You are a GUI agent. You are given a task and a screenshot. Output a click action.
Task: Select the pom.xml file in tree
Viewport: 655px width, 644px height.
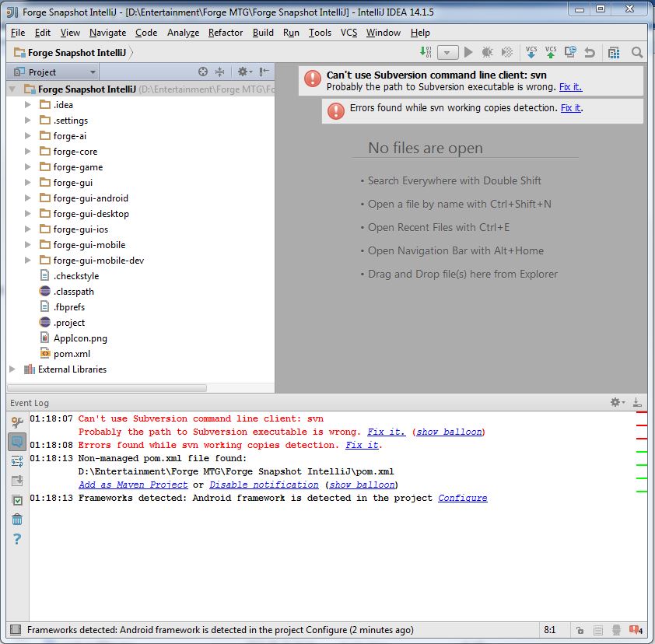tap(72, 354)
